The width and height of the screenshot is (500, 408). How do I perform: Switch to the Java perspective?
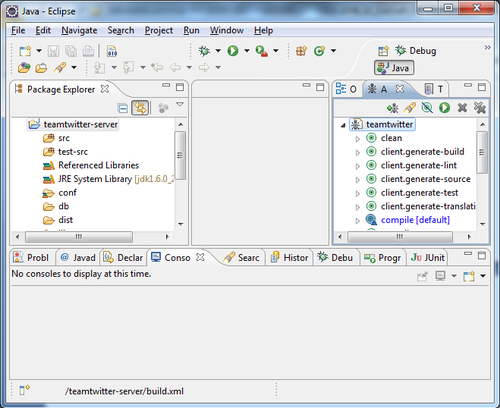(394, 68)
